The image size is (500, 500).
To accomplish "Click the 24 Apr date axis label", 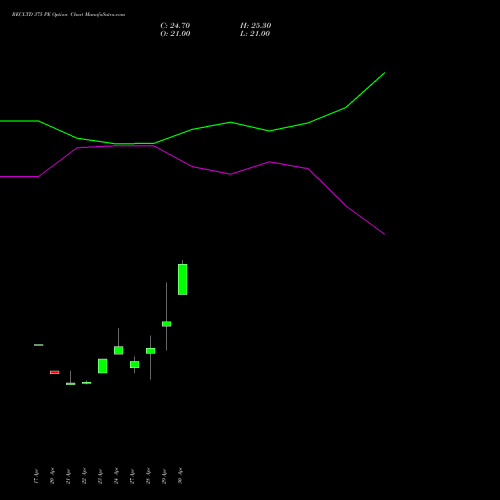I will (116, 476).
